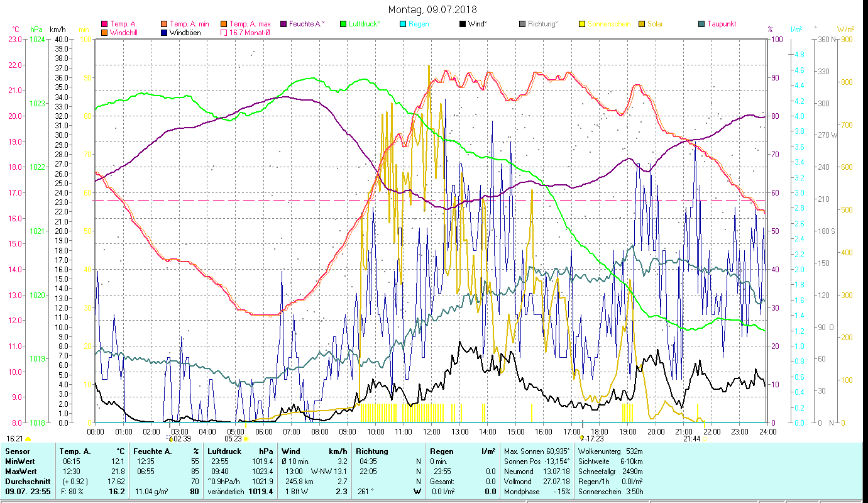Click the 'Windchill' legend label

click(x=123, y=32)
